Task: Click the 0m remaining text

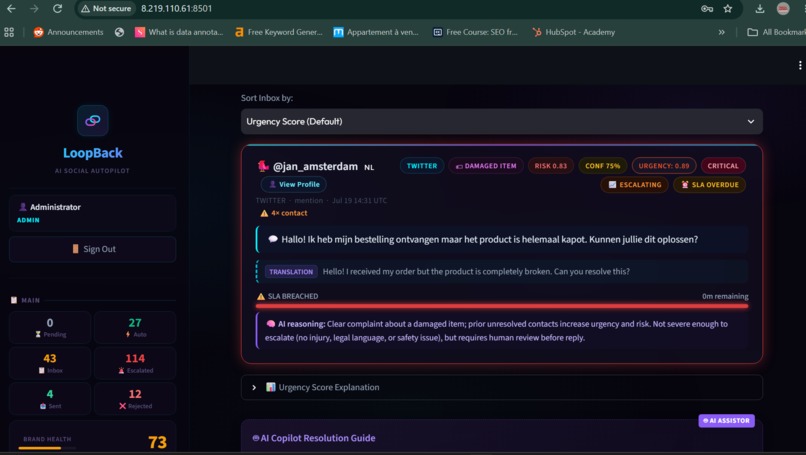Action: point(725,296)
